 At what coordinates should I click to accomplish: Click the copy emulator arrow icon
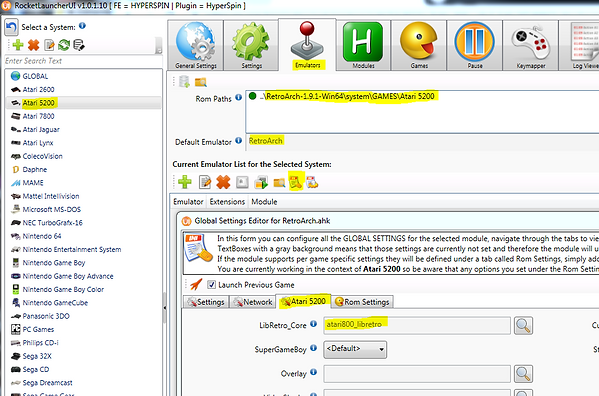(261, 182)
